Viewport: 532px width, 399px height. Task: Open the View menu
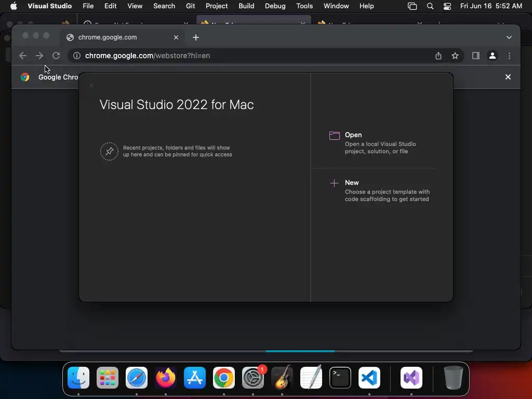pos(135,6)
